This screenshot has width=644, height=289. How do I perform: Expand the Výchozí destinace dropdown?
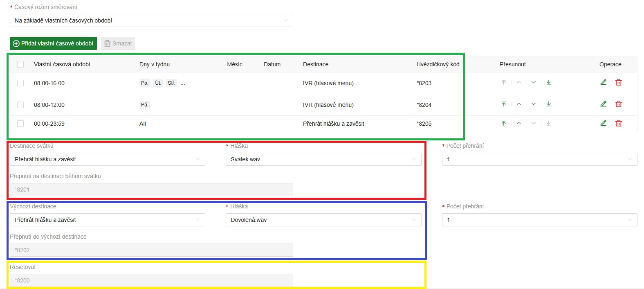click(107, 220)
